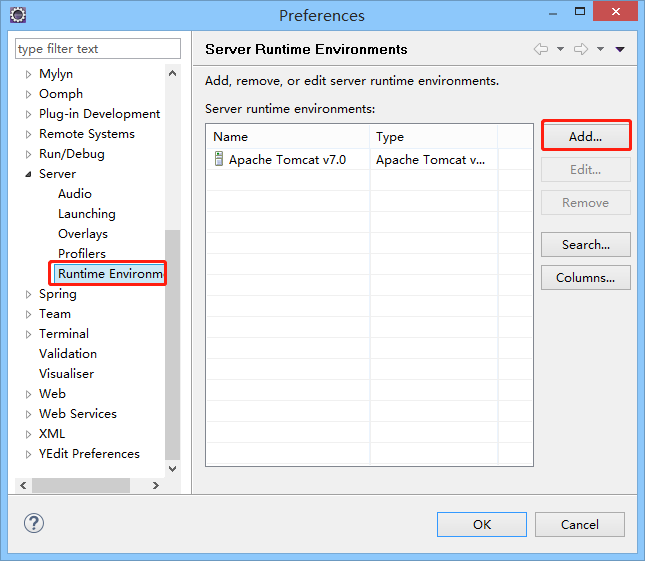Collapse the Server tree node
This screenshot has height=561, width=645.
point(28,174)
